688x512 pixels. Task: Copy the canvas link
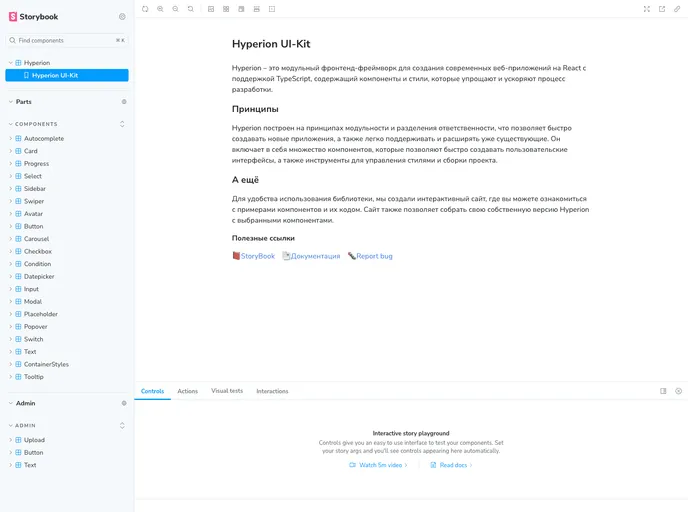677,9
